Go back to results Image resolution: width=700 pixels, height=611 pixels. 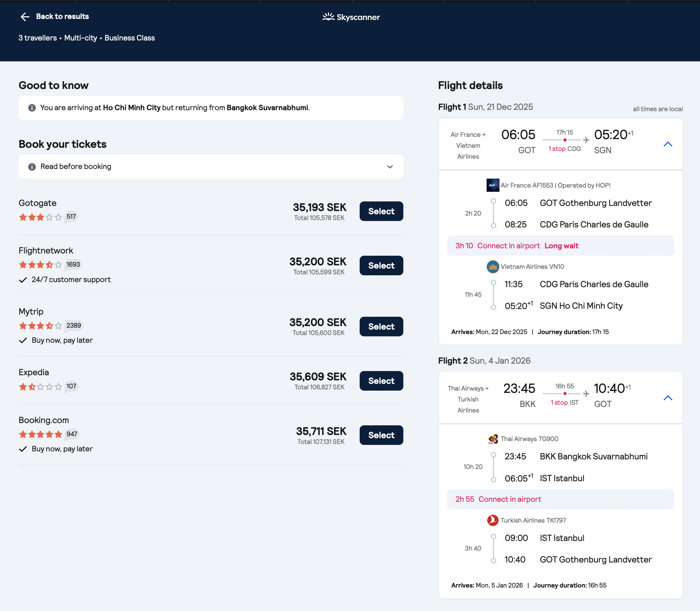point(62,16)
